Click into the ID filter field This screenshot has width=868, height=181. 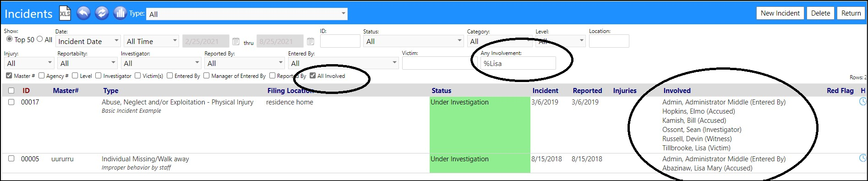[340, 41]
